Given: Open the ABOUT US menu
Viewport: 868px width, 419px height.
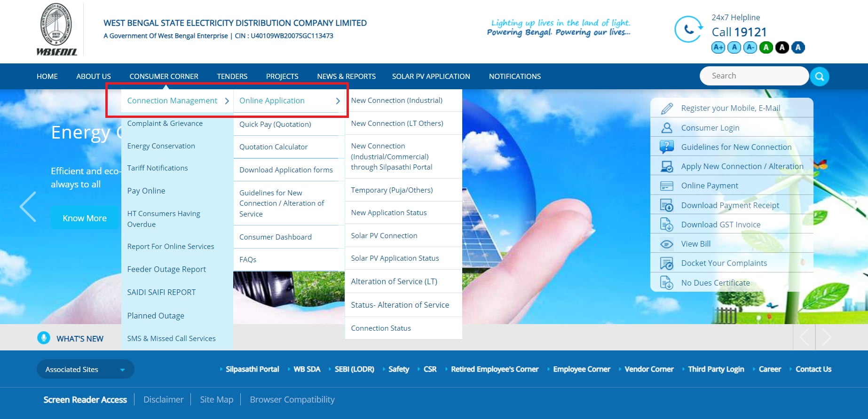Looking at the screenshot, I should [94, 76].
